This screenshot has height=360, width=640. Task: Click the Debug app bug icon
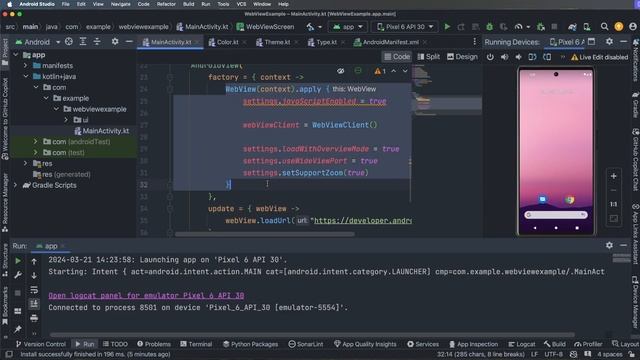(489, 27)
